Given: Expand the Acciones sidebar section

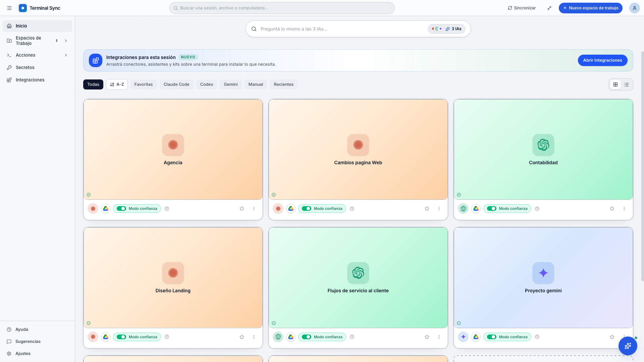Looking at the screenshot, I should tap(66, 55).
